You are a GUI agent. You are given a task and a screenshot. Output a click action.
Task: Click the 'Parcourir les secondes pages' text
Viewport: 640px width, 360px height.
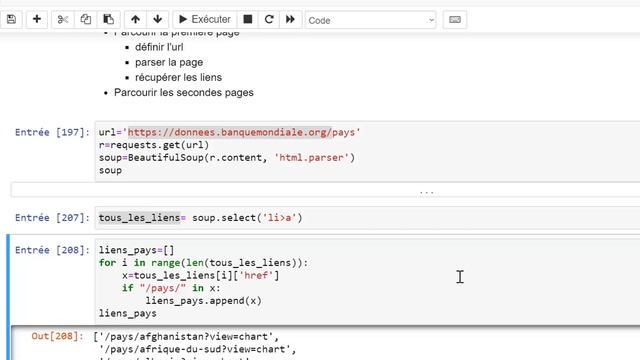point(184,92)
